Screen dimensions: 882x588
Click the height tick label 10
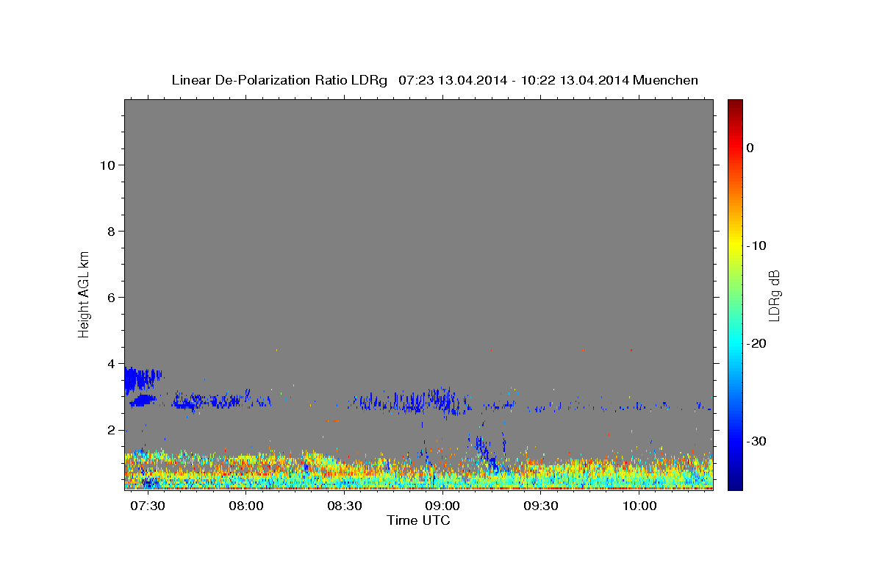point(108,165)
